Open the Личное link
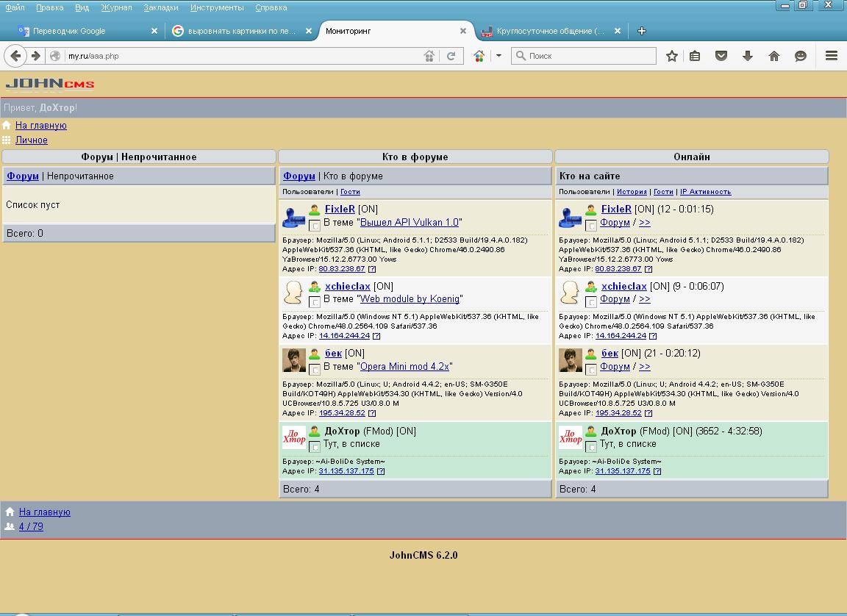The width and height of the screenshot is (847, 616). tap(32, 140)
